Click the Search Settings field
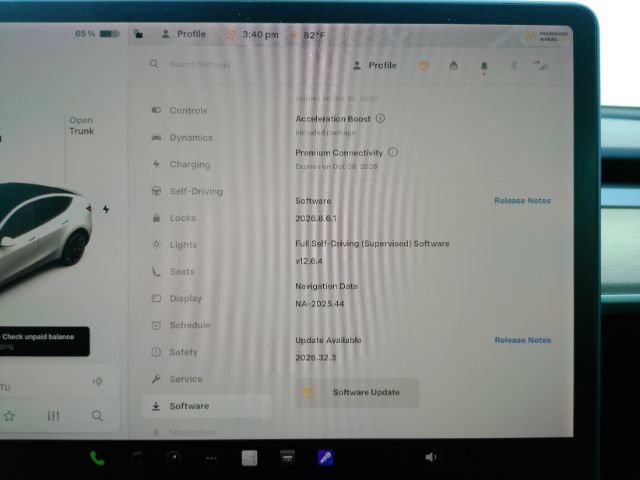640x480 pixels. click(x=200, y=64)
